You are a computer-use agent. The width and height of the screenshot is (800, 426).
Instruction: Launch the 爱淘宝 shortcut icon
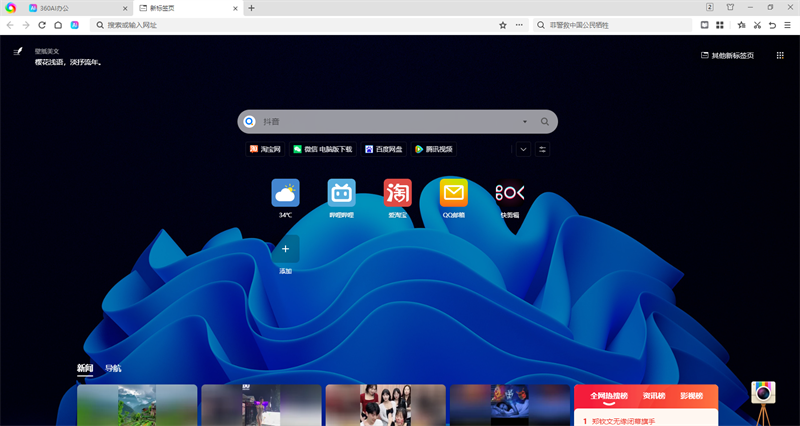pos(397,193)
